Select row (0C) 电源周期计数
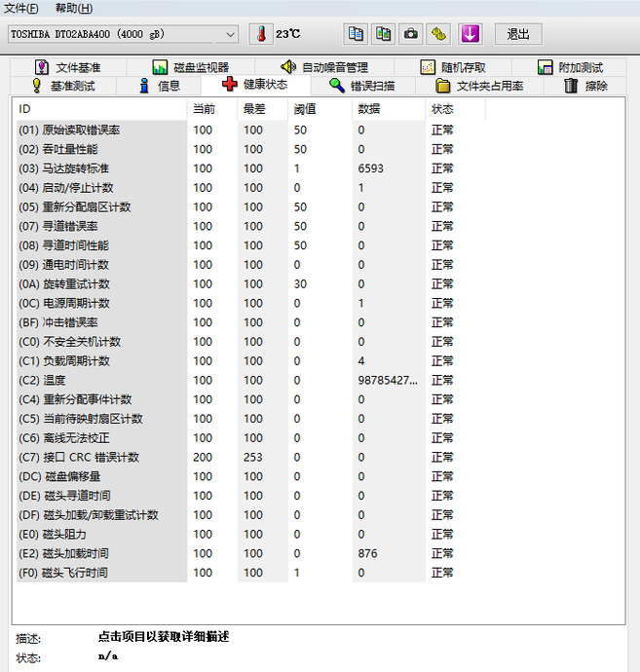 tap(250, 304)
